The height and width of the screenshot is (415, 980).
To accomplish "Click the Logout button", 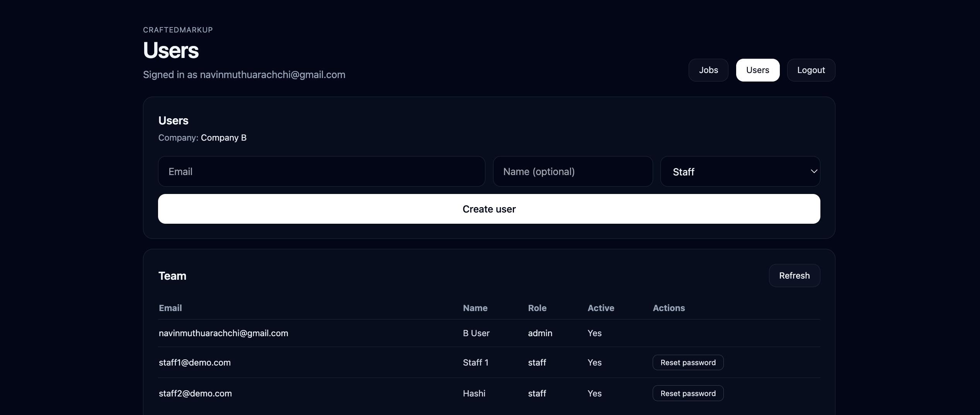I will 811,70.
